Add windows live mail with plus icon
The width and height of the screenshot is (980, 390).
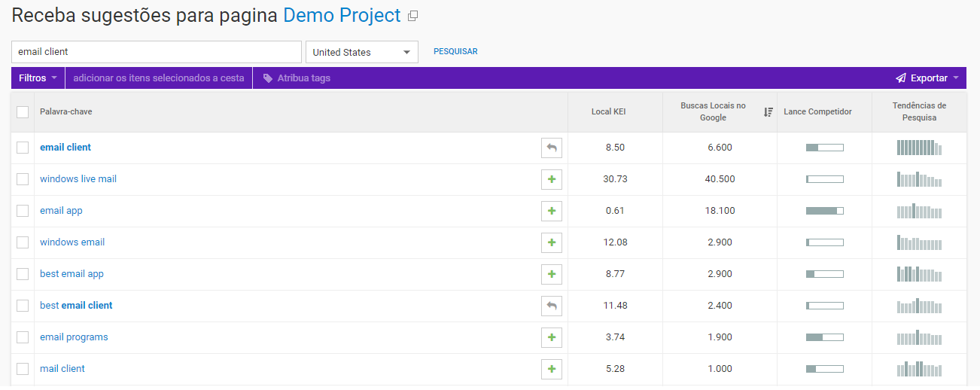(552, 179)
